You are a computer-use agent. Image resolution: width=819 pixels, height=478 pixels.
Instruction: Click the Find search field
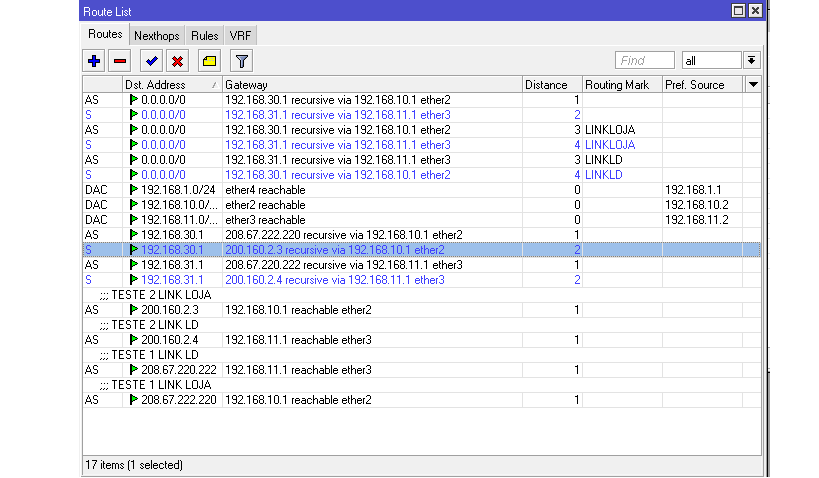tap(645, 61)
